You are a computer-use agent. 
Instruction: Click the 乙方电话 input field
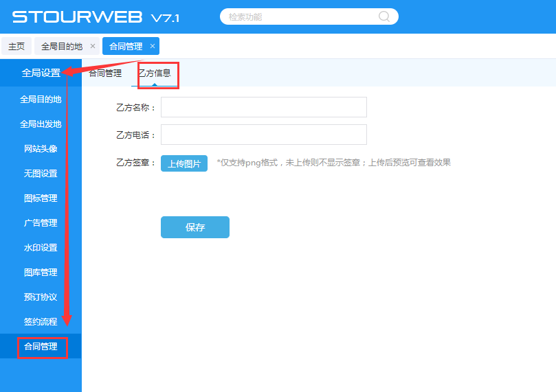[x=263, y=135]
